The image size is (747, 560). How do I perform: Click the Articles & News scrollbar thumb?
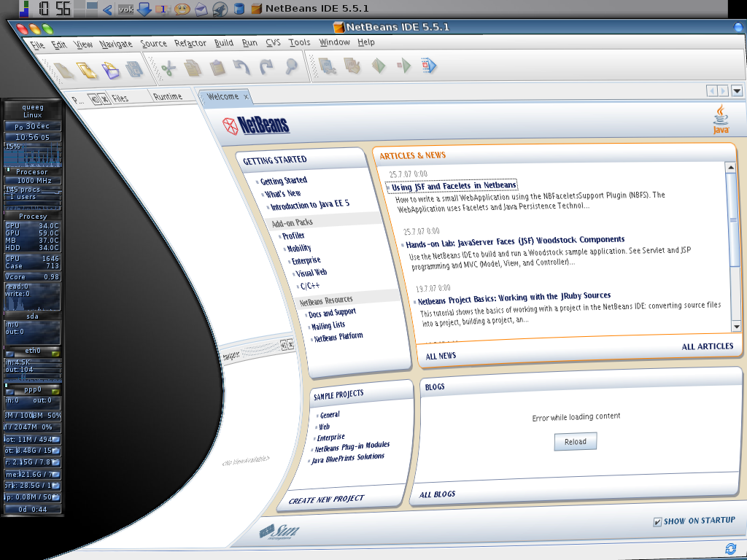click(733, 219)
